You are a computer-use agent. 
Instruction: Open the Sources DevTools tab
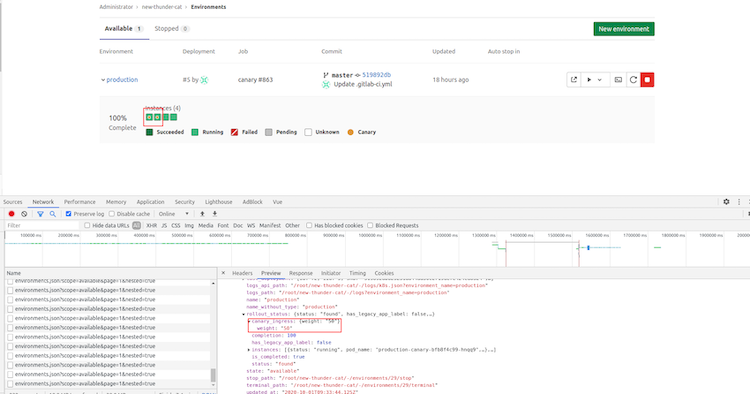tap(13, 202)
